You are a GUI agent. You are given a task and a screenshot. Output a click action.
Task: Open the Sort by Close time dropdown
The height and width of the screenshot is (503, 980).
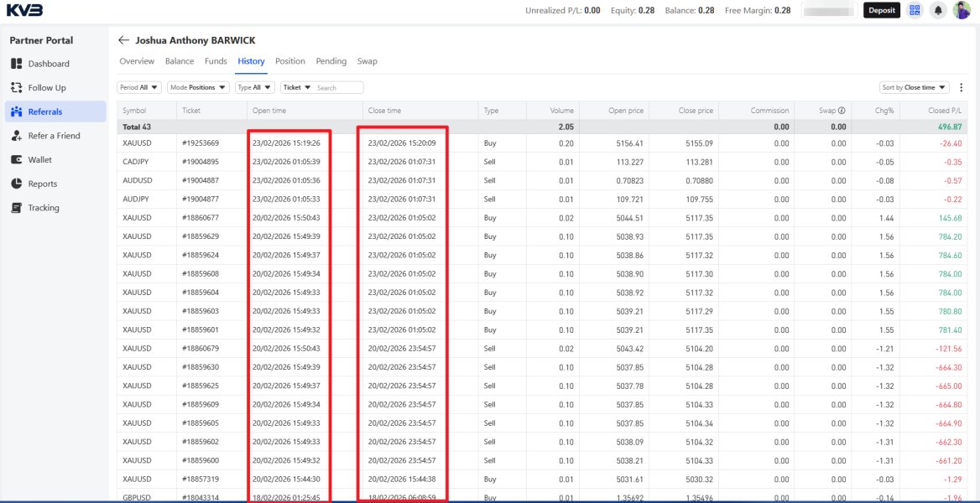click(914, 87)
